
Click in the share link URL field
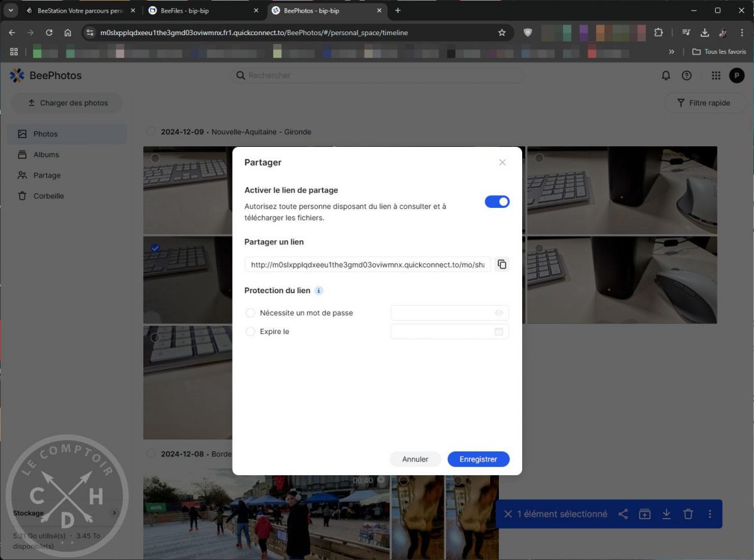tap(368, 264)
